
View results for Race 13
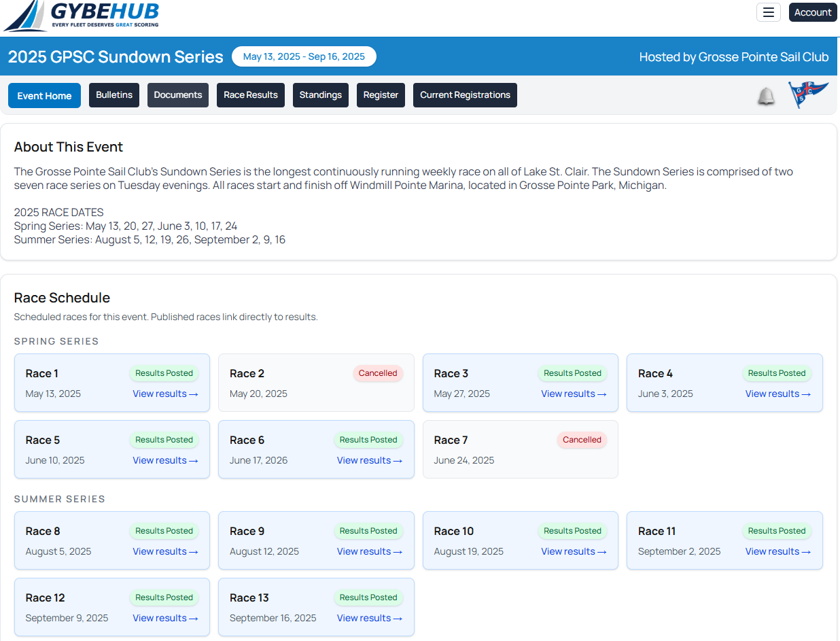click(370, 618)
